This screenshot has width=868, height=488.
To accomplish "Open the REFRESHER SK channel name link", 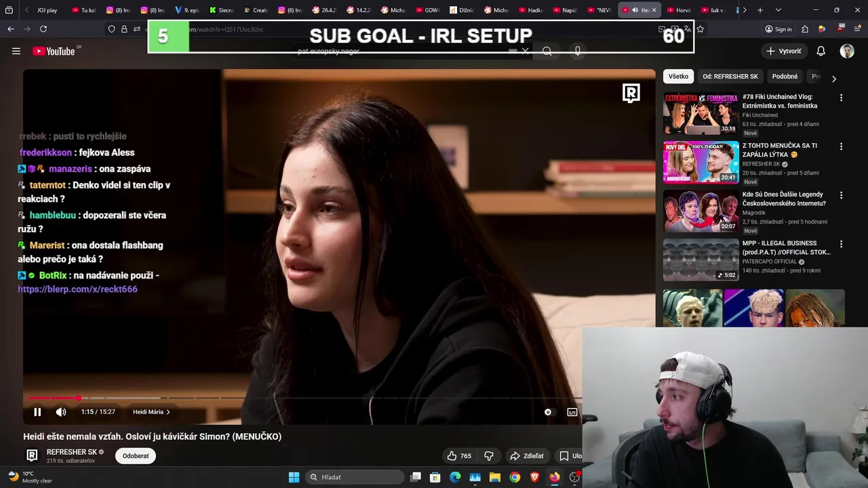I will [x=72, y=452].
